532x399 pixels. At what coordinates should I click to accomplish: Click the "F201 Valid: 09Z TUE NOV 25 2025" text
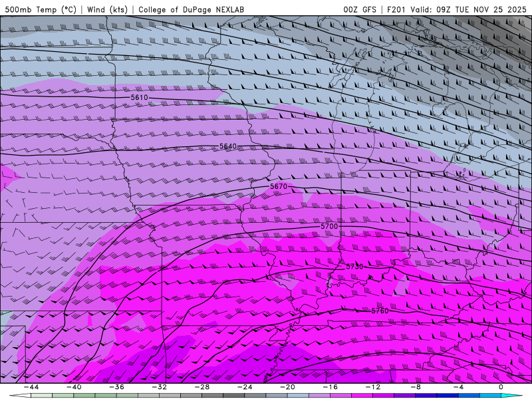(456, 9)
